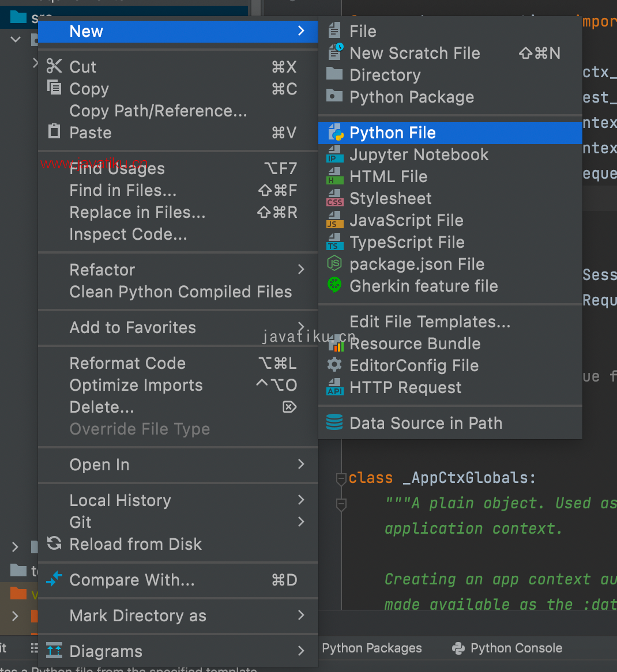Select Edit File Templates menu item
This screenshot has width=617, height=672.
450,322
